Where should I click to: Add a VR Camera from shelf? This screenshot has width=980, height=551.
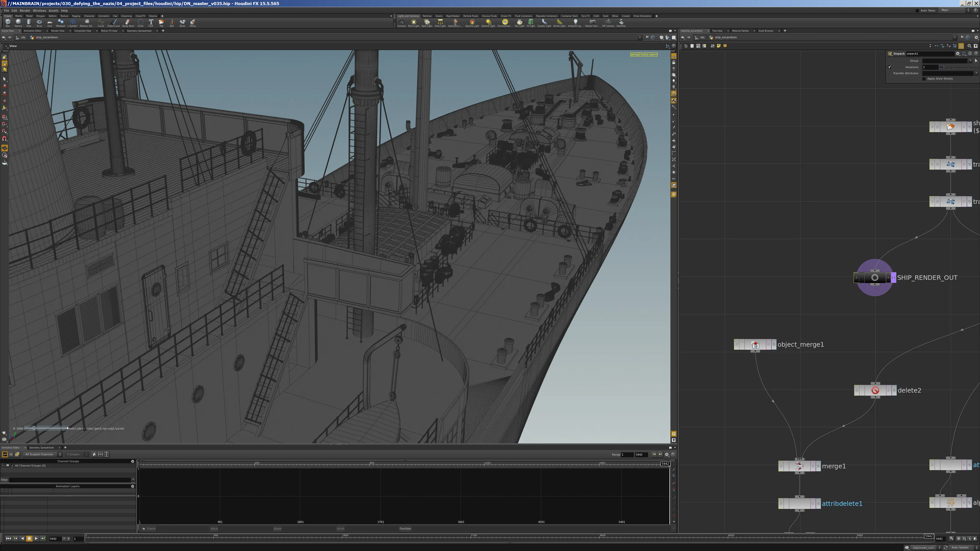tap(608, 23)
